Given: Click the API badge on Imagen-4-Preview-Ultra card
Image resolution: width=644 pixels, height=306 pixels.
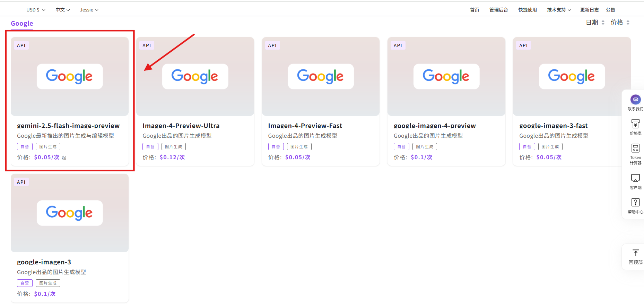Looking at the screenshot, I should click(147, 45).
